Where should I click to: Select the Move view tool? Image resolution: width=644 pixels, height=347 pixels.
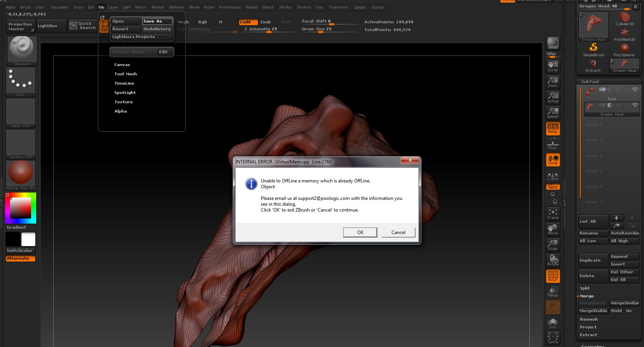pyautogui.click(x=553, y=229)
